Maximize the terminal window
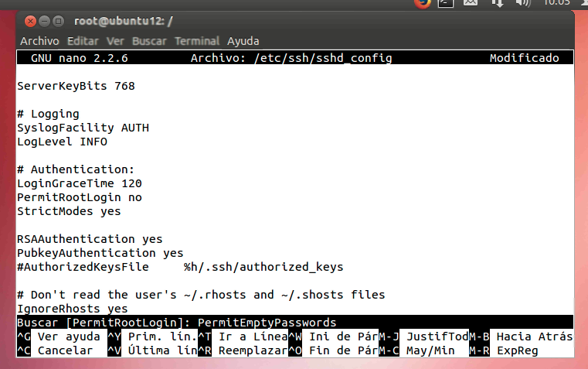Viewport: 588px width, 369px height. [59, 21]
